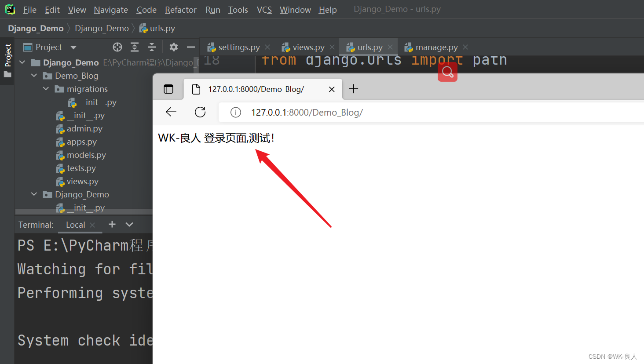Open the Navigate menu
The image size is (644, 364).
click(111, 10)
